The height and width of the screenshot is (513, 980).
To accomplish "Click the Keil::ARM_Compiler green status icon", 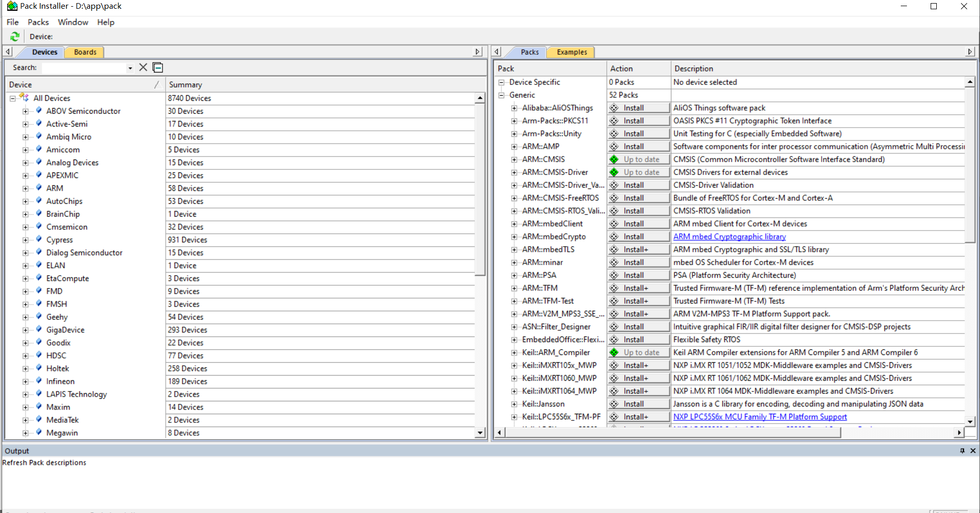I will (614, 352).
